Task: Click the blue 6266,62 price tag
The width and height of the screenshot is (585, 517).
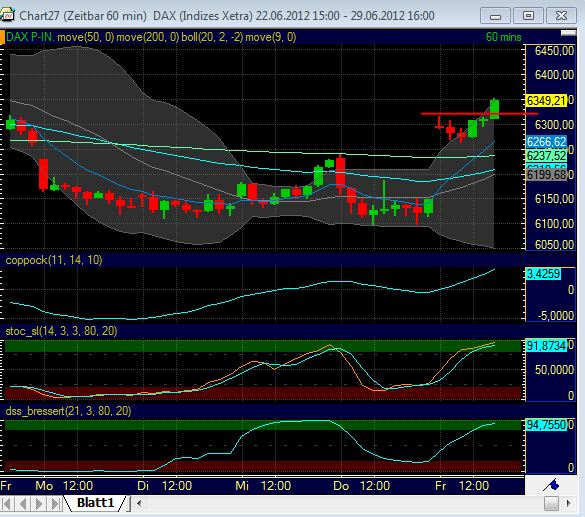Action: [546, 142]
